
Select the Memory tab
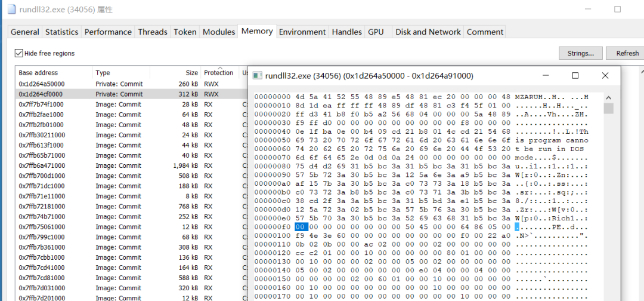click(256, 31)
